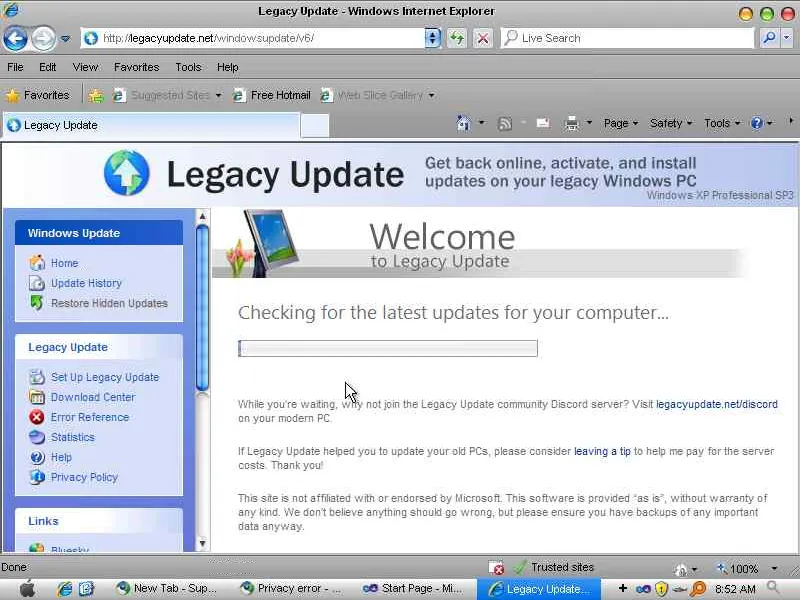
Task: Select the Legacy Update browser tab
Action: coord(151,126)
